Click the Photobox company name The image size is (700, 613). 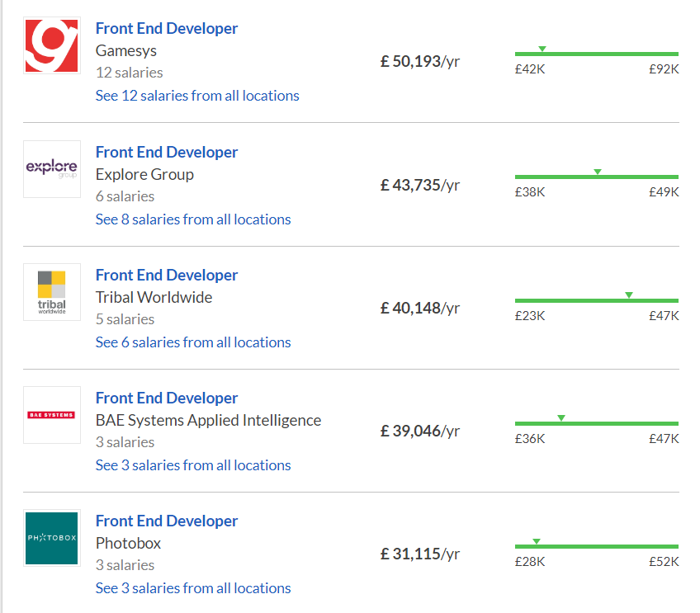pos(128,544)
